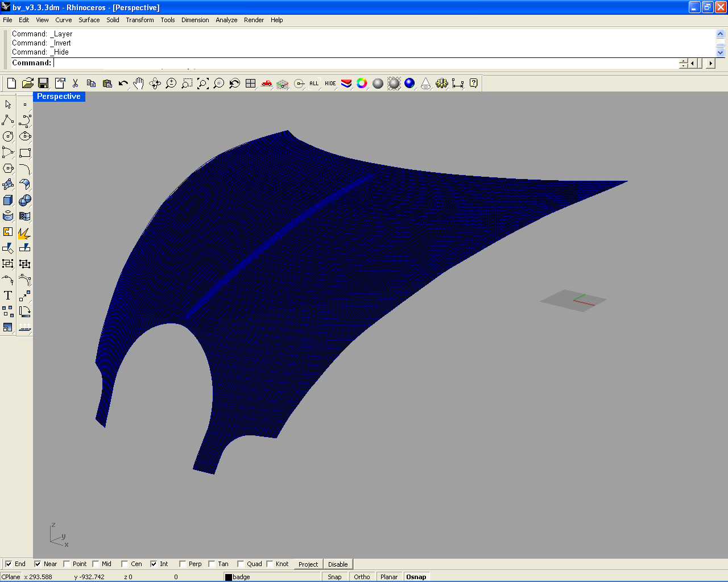The height and width of the screenshot is (582, 728).
Task: Click the Help question mark icon
Action: (473, 84)
